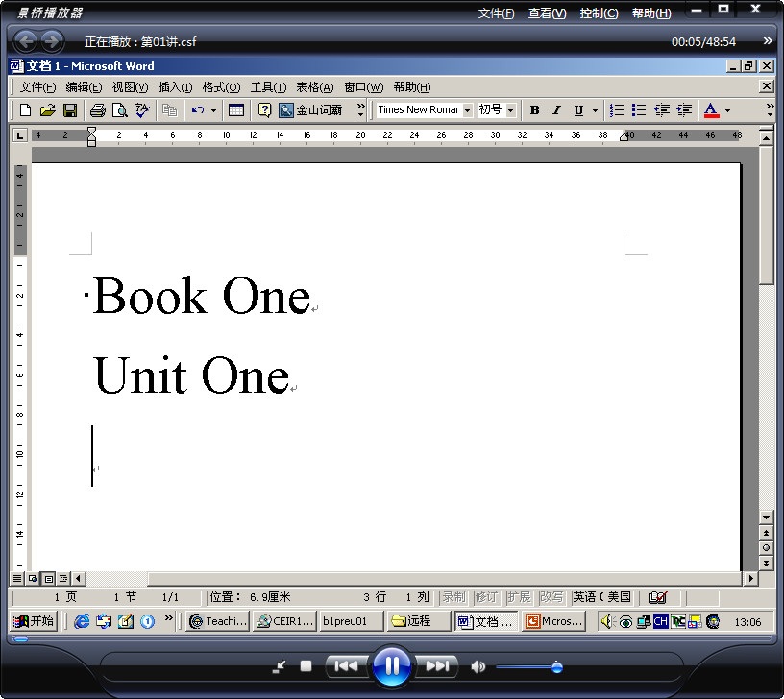Toggle 修订 track changes in status bar
Image resolution: width=784 pixels, height=699 pixels.
click(x=486, y=597)
